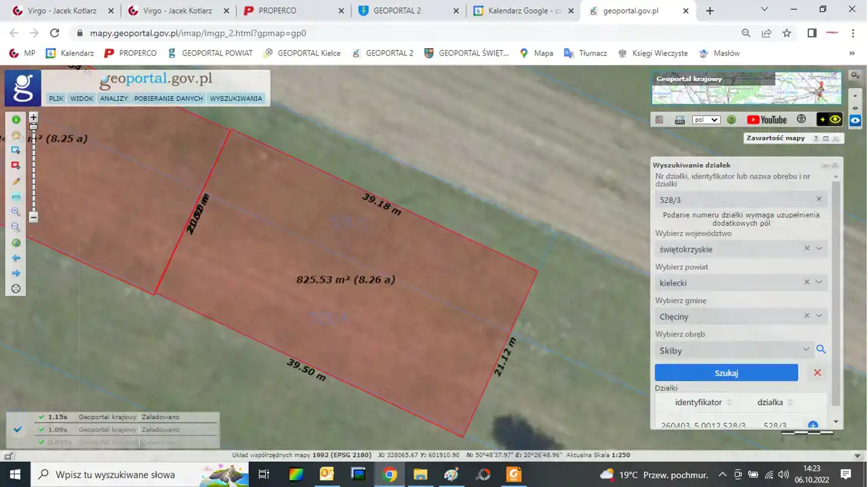Click the green help question icon
Screen dimensions: 868x487
tap(731, 120)
